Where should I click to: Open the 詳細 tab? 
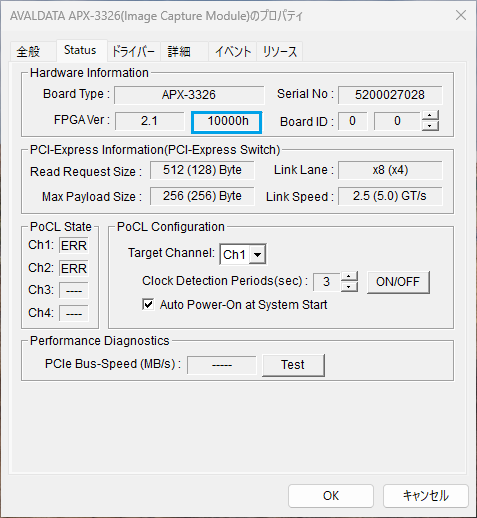184,52
